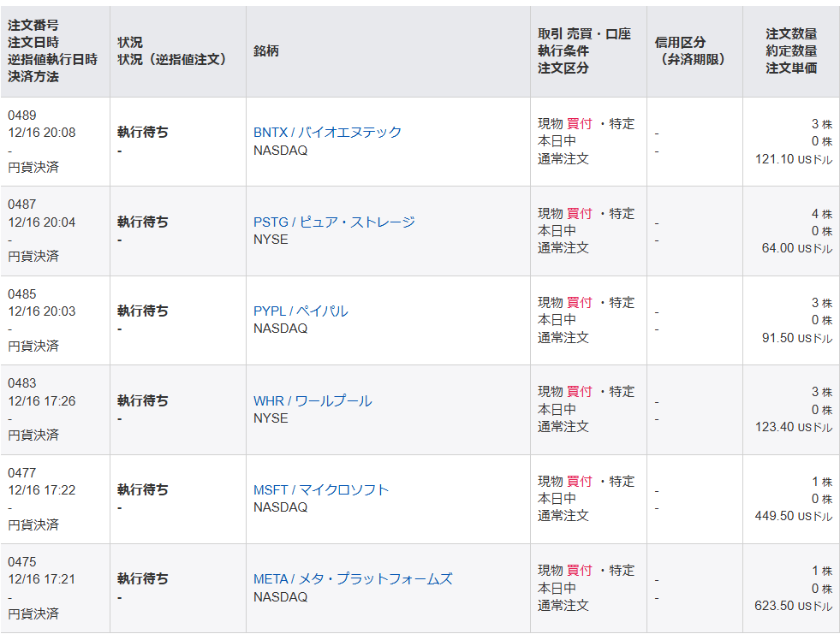
Task: Click the 4 株 order quantity
Action: coord(822,214)
